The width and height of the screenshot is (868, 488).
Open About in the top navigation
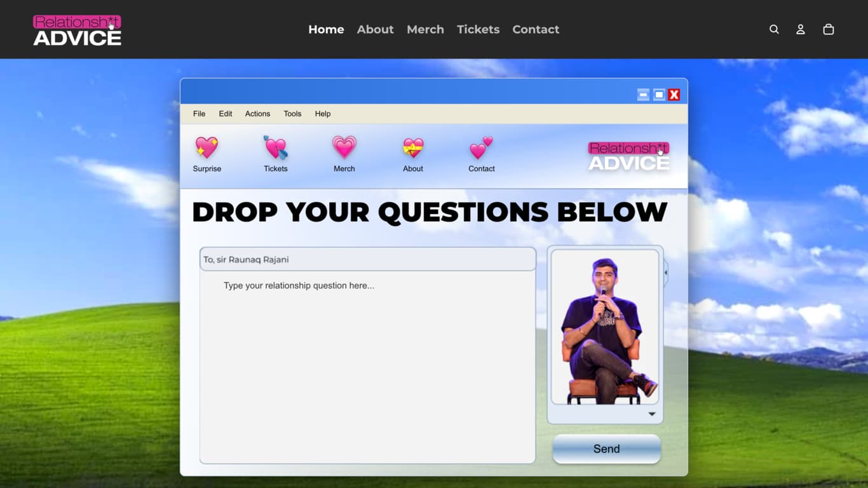(x=375, y=29)
